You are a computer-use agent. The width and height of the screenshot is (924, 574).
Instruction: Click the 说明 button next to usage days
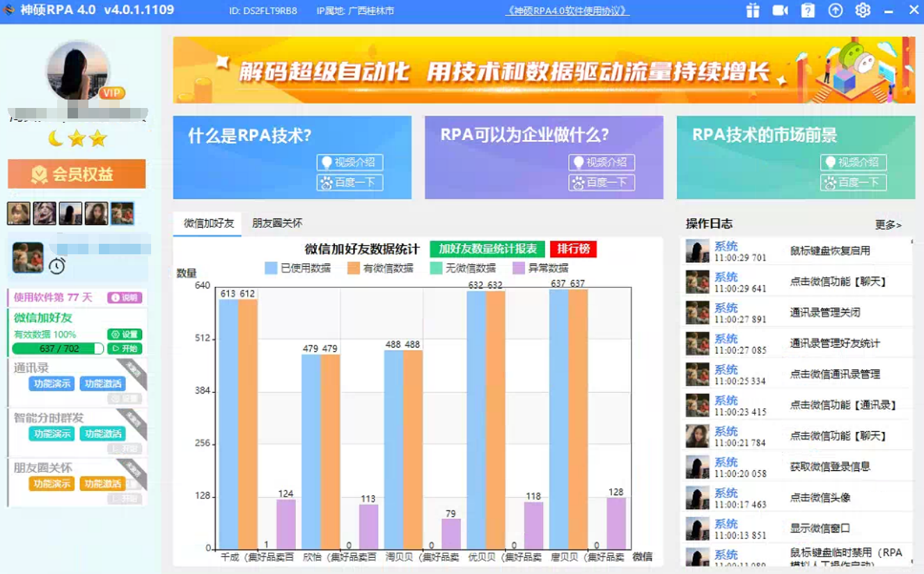point(125,297)
